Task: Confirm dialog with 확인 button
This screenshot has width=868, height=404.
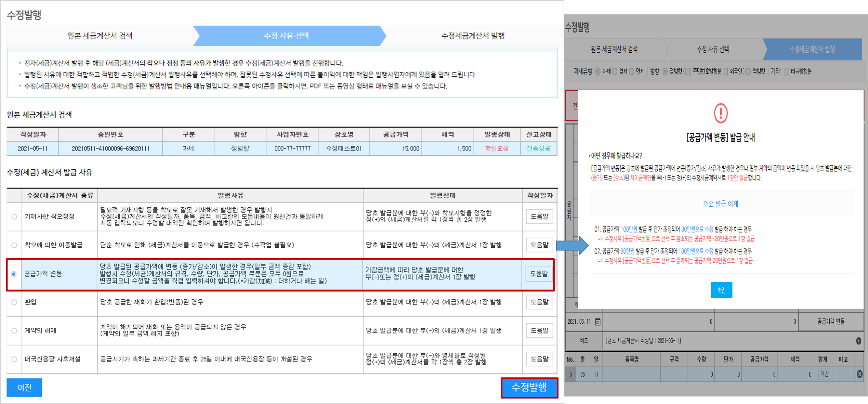Action: [x=721, y=290]
